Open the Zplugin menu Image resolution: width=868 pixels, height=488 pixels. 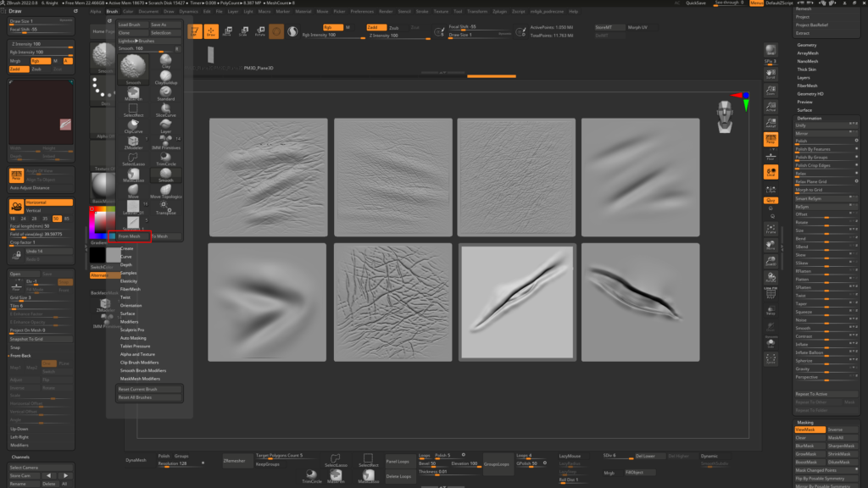[x=501, y=12]
